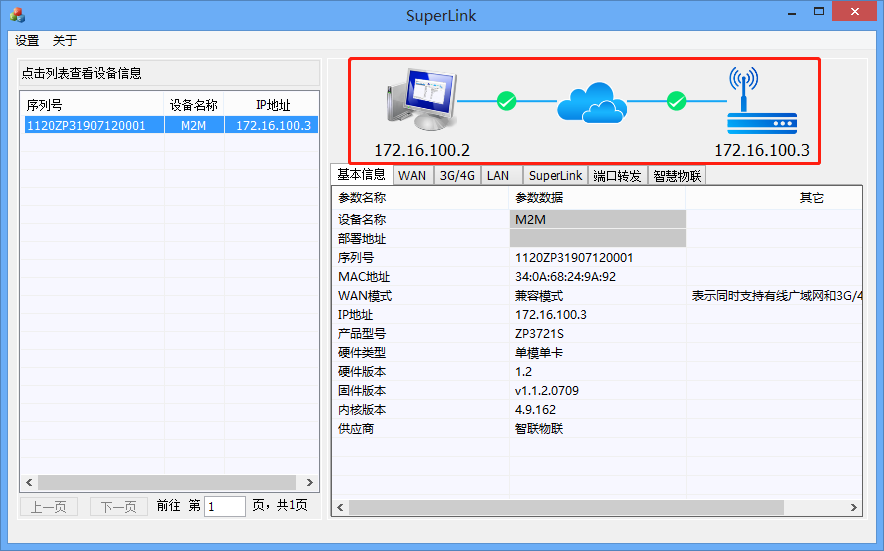This screenshot has height=551, width=884.
Task: Click the info table scroll-right arrow
Action: coord(854,507)
